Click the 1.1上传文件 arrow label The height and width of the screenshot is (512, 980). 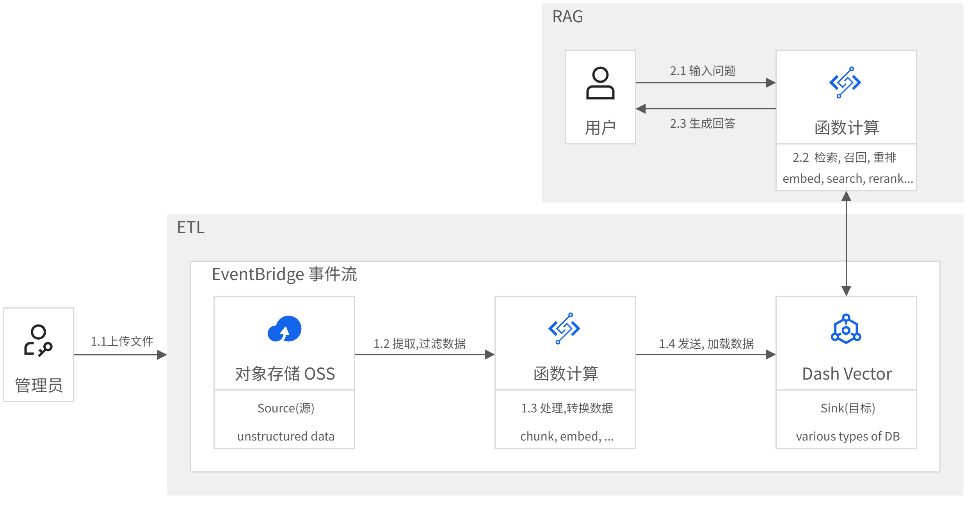click(122, 341)
